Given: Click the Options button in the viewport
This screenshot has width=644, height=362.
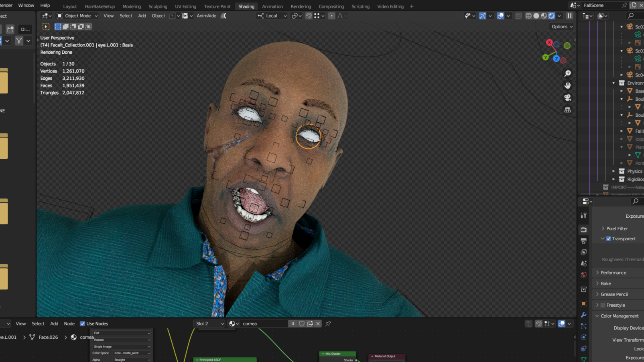Looking at the screenshot, I should click(562, 26).
